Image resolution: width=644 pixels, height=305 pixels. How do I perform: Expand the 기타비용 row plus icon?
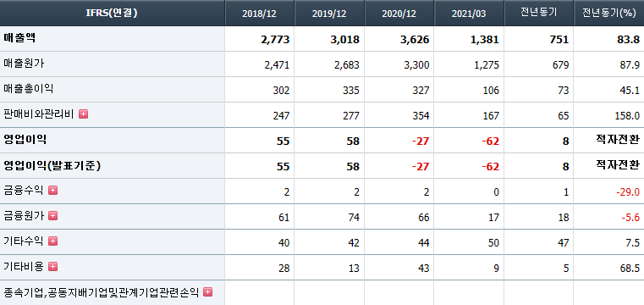tap(52, 266)
